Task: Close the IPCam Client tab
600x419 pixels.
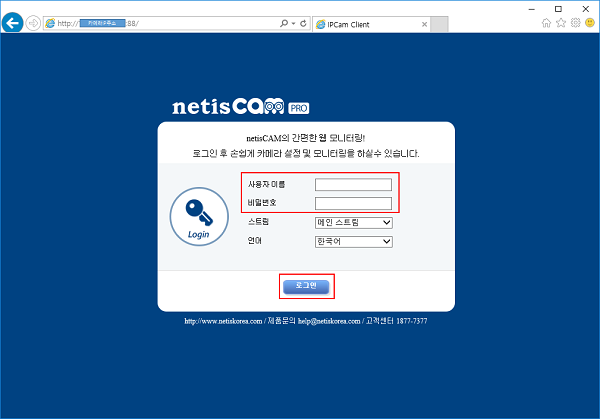Action: tap(424, 24)
